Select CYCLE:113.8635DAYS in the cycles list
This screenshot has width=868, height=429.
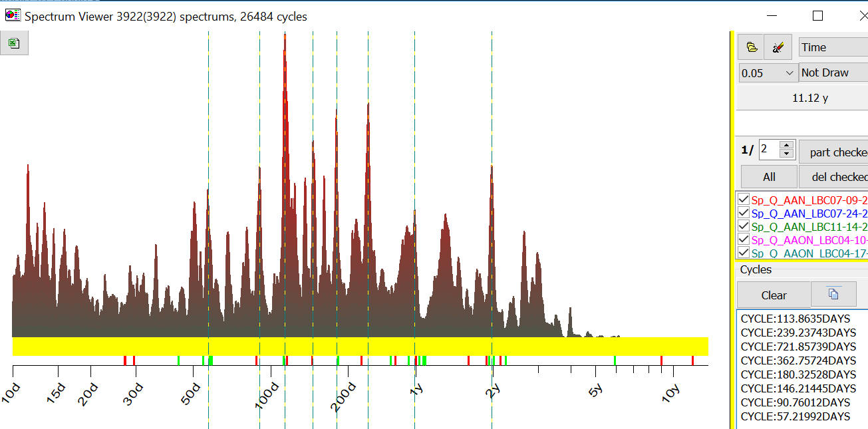[x=795, y=319]
